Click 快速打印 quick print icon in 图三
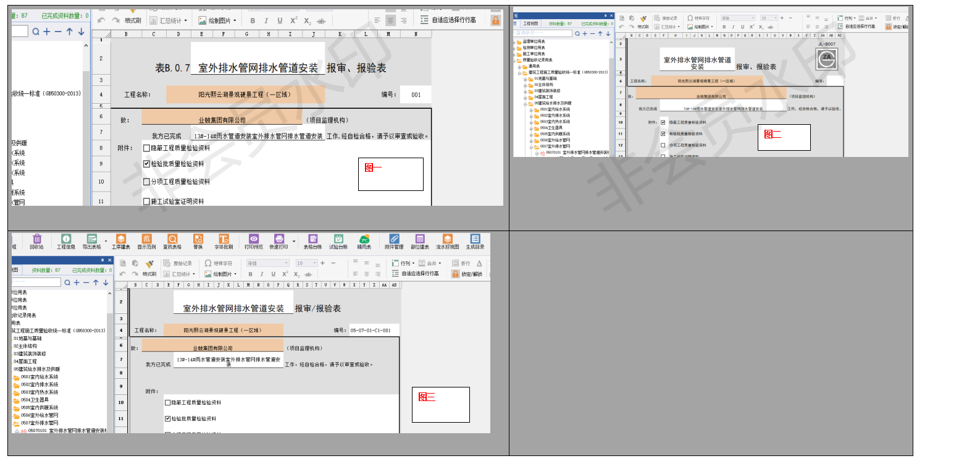Screen dimensions: 980x461 (x=279, y=242)
